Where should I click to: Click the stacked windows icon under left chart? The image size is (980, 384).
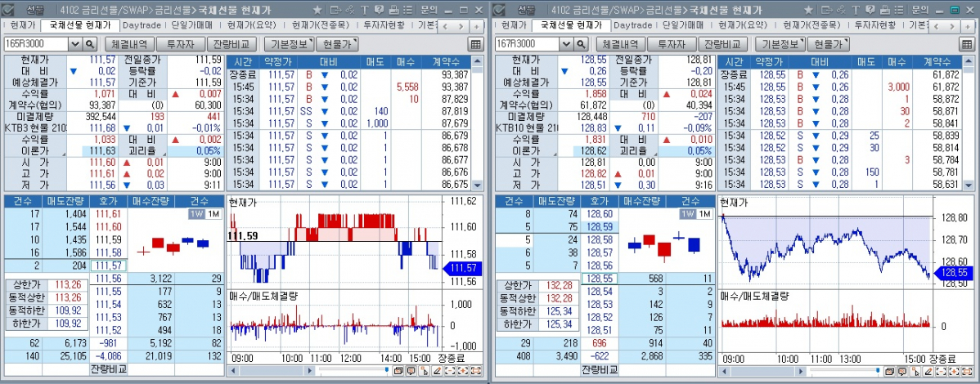point(398,371)
